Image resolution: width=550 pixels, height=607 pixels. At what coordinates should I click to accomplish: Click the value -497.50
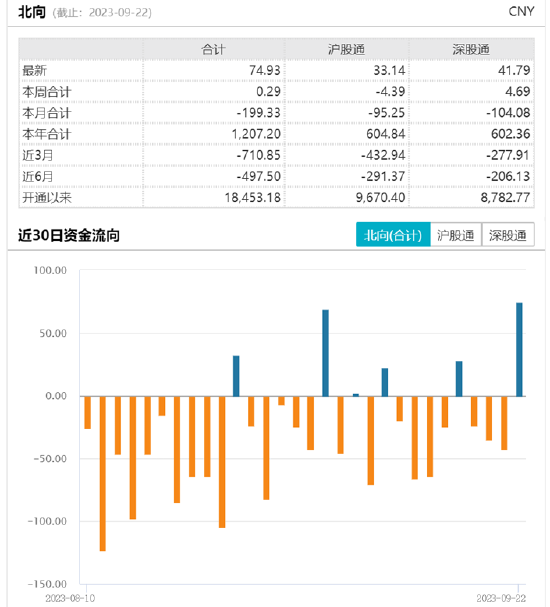[x=259, y=177]
